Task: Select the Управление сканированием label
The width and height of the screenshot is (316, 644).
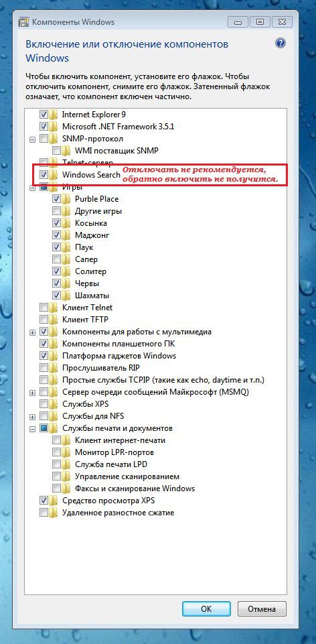Action: coord(127,476)
